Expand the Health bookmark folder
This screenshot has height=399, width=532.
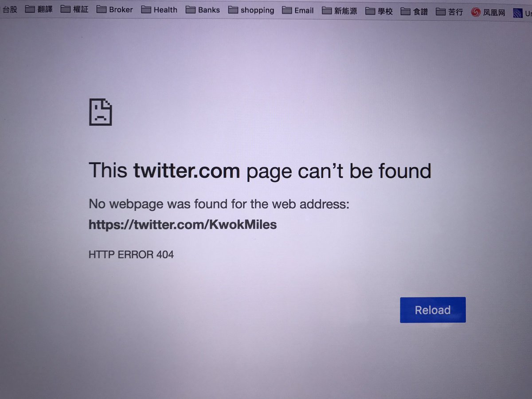tap(159, 10)
